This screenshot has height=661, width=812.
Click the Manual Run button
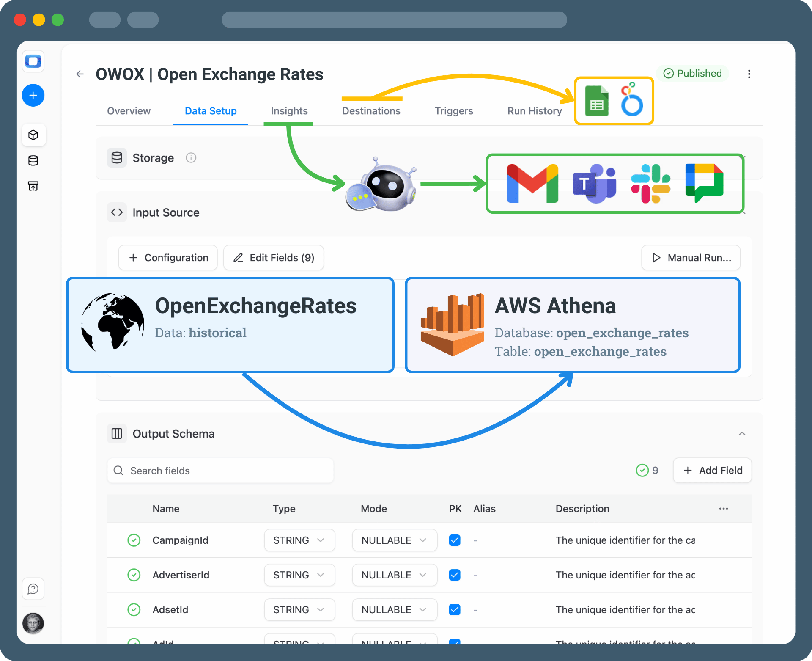[x=691, y=258]
